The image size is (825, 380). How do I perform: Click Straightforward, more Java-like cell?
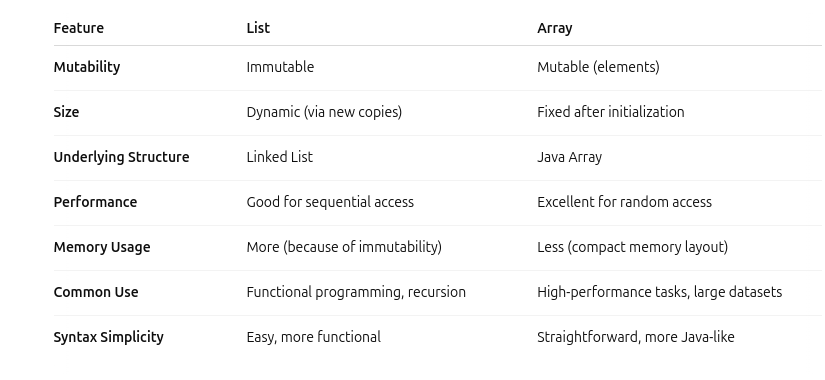click(x=636, y=337)
